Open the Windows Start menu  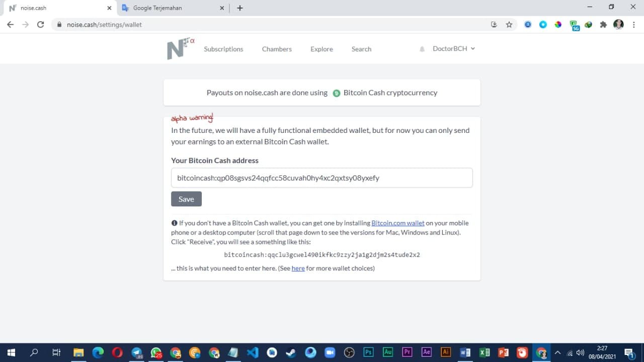(11, 352)
